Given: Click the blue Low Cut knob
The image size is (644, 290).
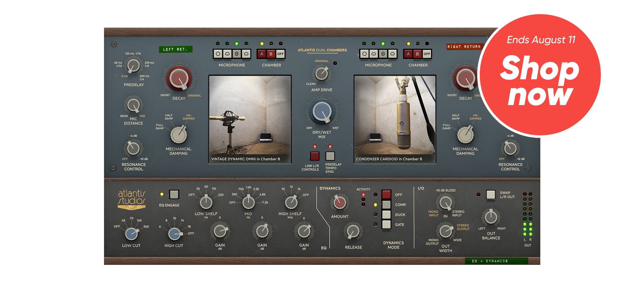Looking at the screenshot, I should coord(131,234).
